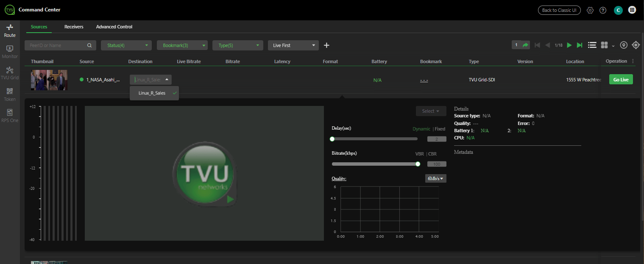The width and height of the screenshot is (644, 264).
Task: Go to first page of sources
Action: pyautogui.click(x=537, y=45)
